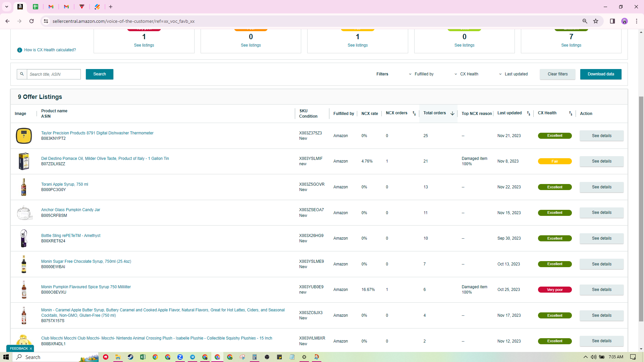Screen dimensions: 644x362
Task: Open the Windows Start menu
Action: [x=6, y=357]
